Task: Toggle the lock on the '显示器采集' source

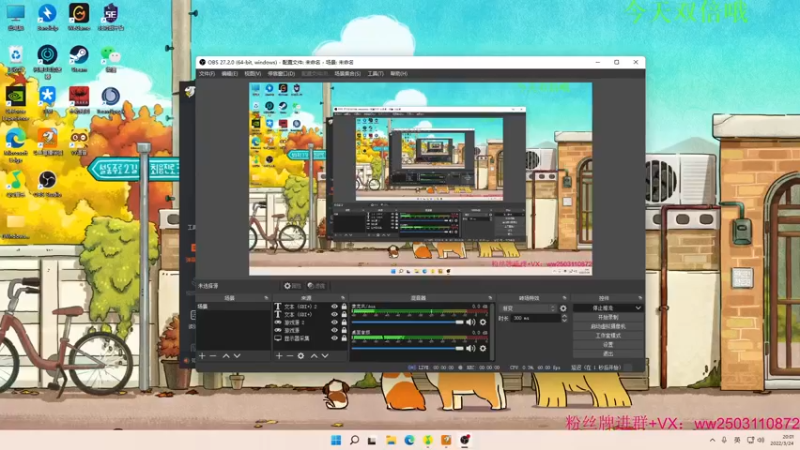Action: tap(344, 338)
